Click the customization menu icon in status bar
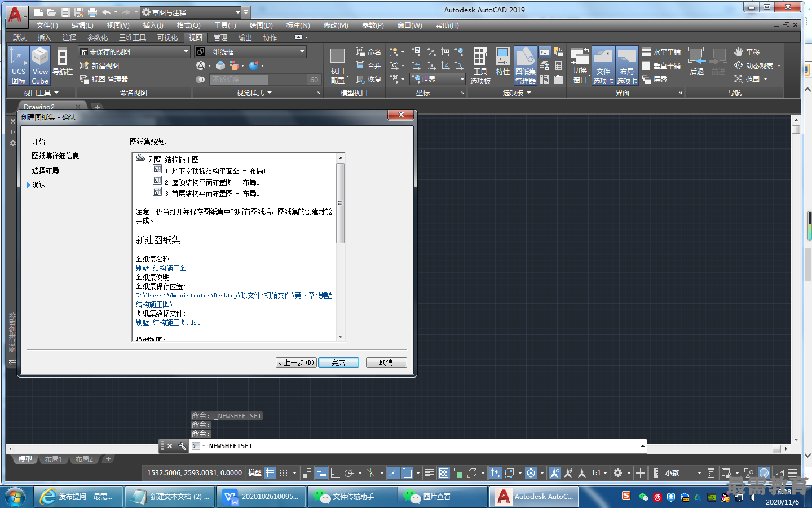Image resolution: width=812 pixels, height=508 pixels. pyautogui.click(x=793, y=472)
